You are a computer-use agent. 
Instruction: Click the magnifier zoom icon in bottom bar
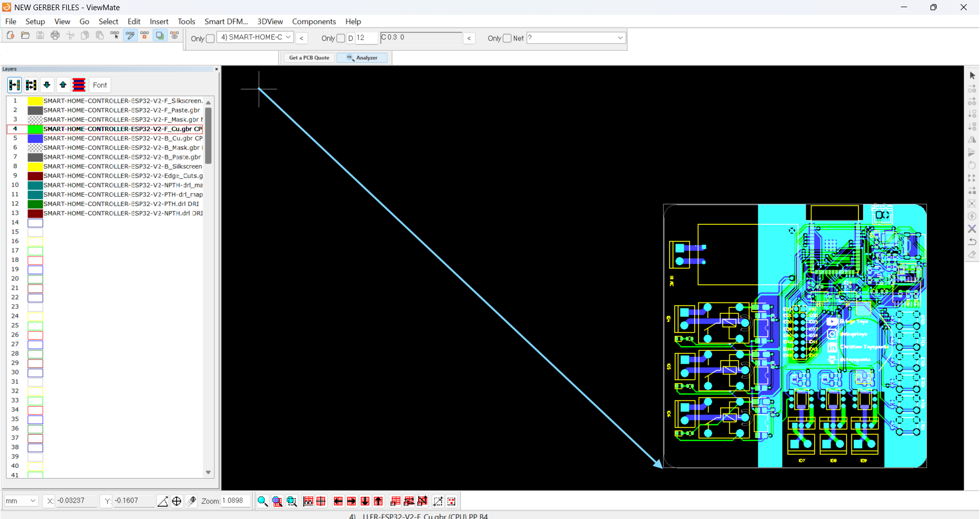(262, 501)
